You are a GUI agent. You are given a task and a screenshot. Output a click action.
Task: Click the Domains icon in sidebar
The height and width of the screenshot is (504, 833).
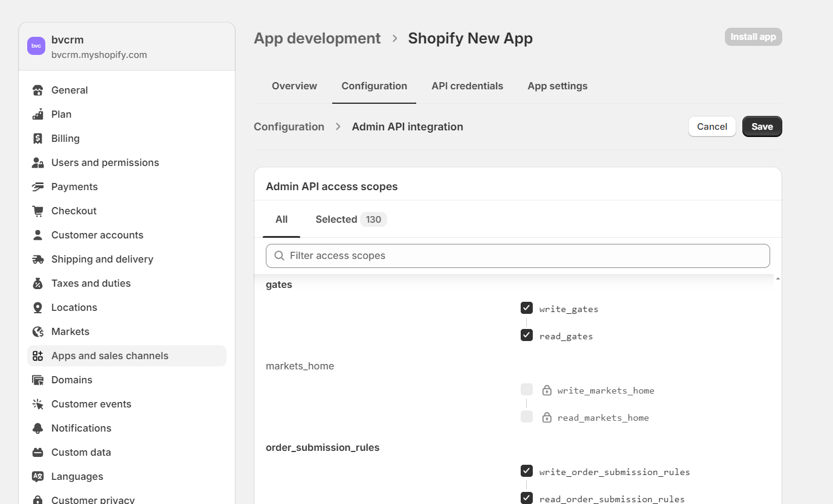(38, 380)
